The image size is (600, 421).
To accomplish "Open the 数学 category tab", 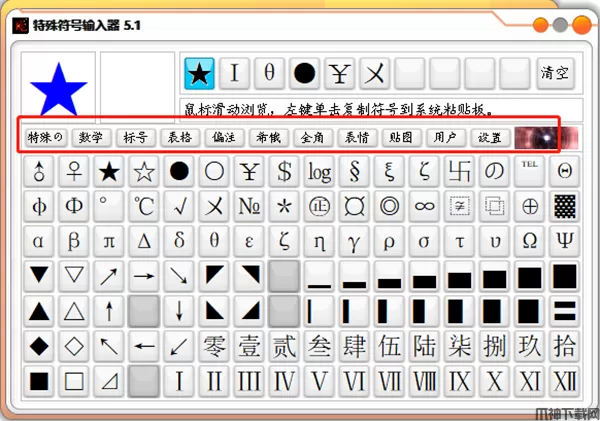I will (91, 137).
